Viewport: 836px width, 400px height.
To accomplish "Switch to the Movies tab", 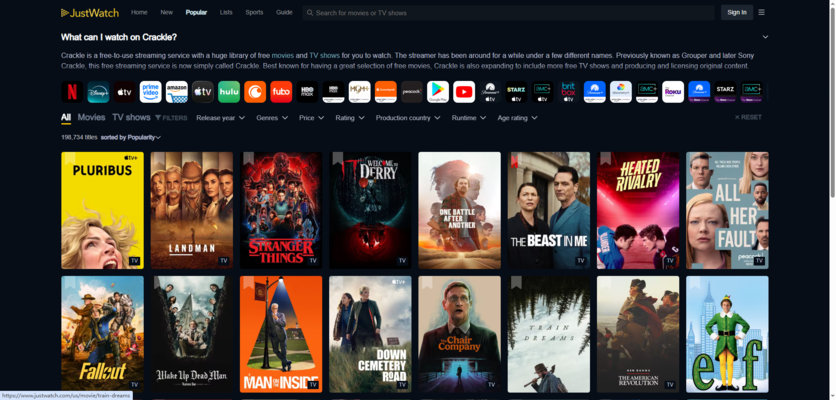I will click(91, 117).
